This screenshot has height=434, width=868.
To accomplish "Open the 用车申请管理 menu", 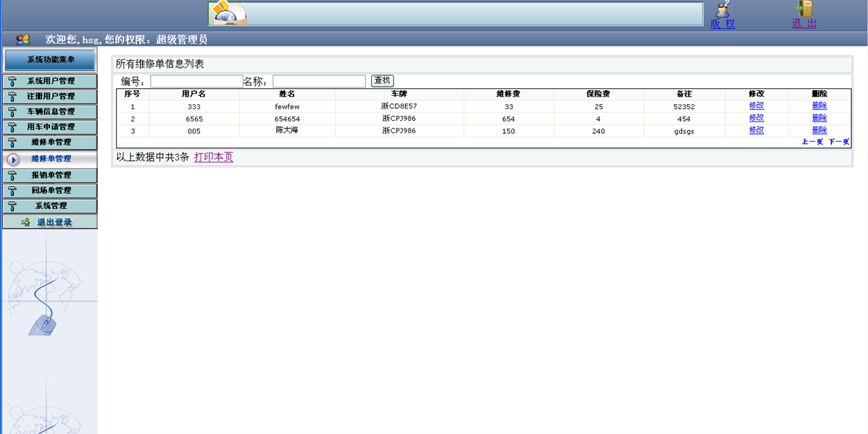I will tap(50, 127).
